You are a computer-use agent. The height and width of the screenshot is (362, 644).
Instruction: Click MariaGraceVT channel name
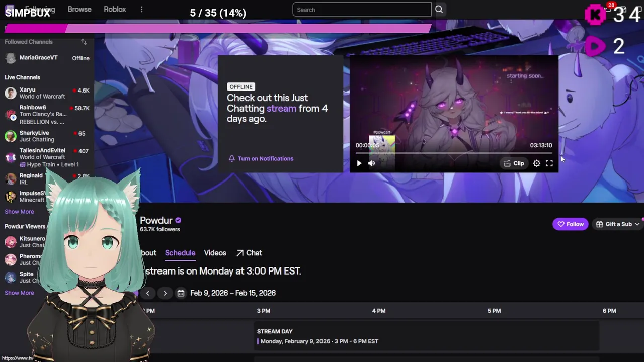click(38, 58)
